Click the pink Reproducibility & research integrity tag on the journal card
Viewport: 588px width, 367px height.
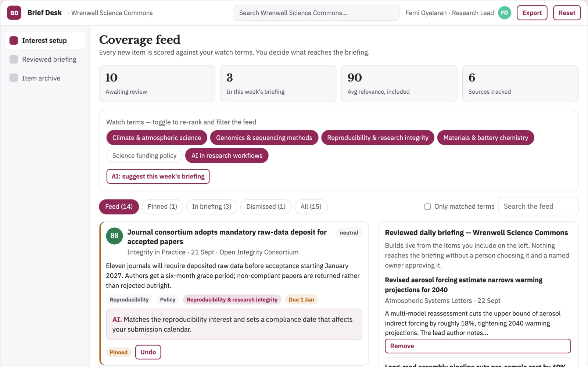click(232, 300)
